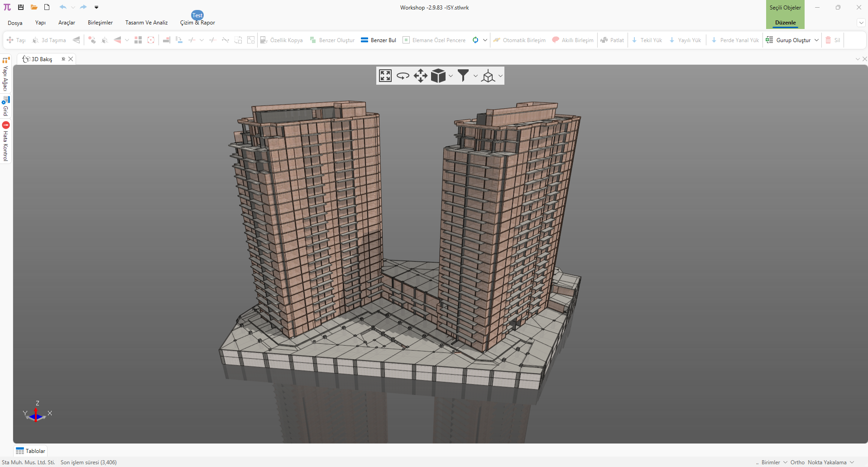Click the filter funnel icon
868x467 pixels.
pyautogui.click(x=463, y=76)
